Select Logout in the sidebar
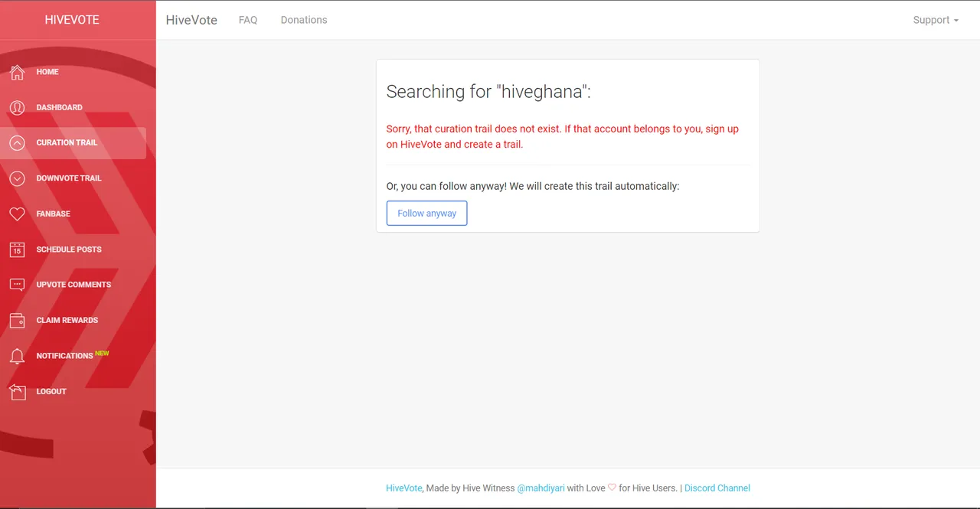980x509 pixels. point(73,391)
